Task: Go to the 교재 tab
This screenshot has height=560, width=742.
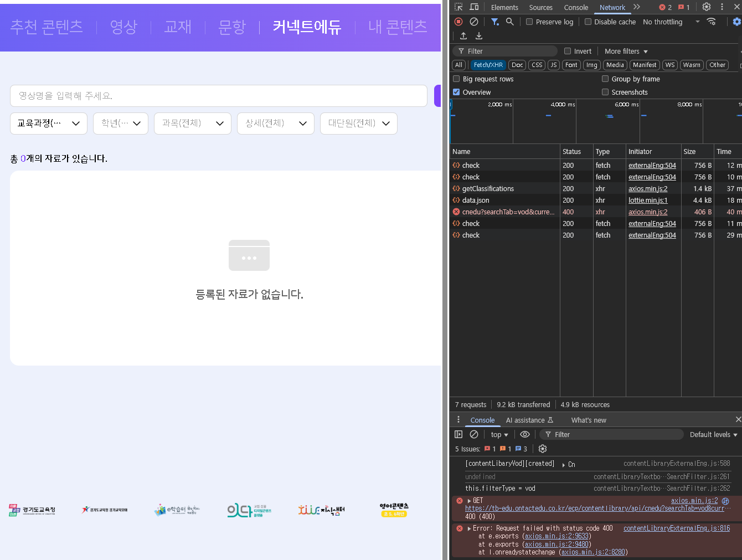Action: coord(178,27)
